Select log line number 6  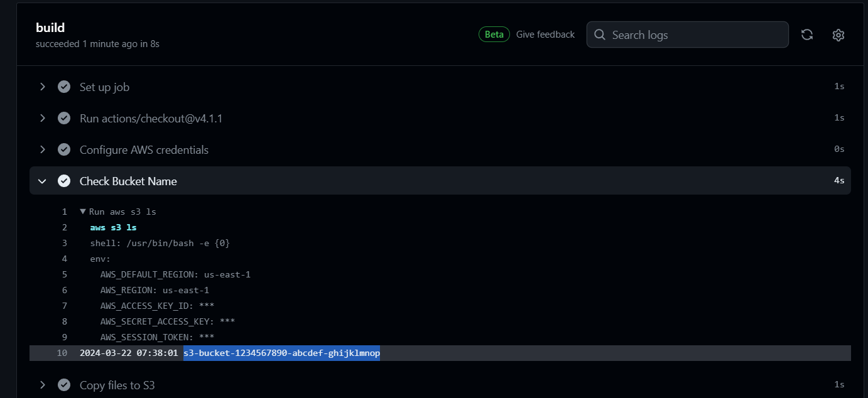coord(64,290)
